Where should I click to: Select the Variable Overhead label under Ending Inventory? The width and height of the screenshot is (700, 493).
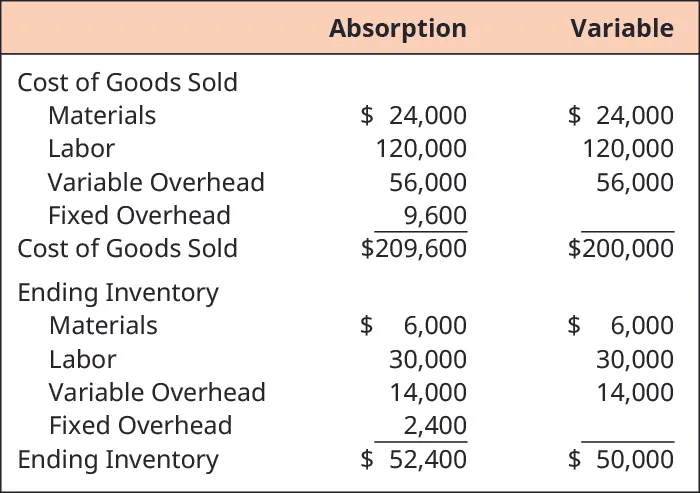pyautogui.click(x=157, y=392)
